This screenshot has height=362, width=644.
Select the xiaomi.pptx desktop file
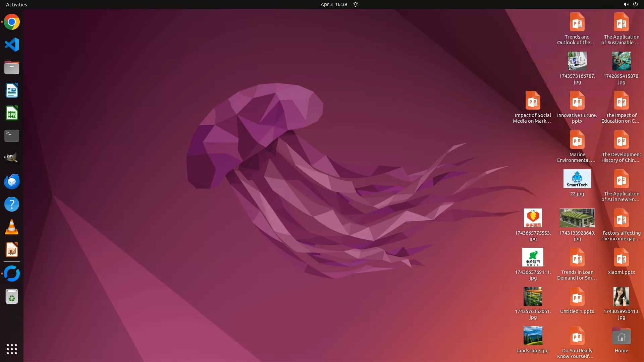pos(621,258)
